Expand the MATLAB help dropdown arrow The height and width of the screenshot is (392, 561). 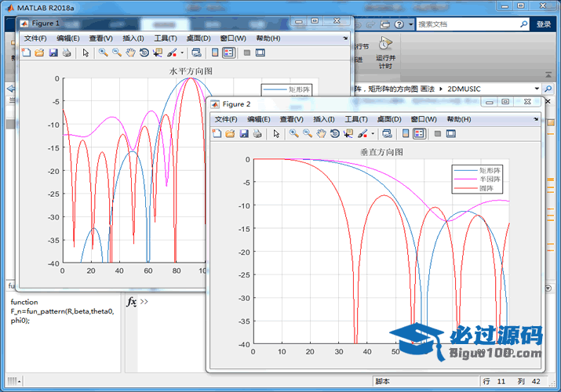tap(410, 24)
